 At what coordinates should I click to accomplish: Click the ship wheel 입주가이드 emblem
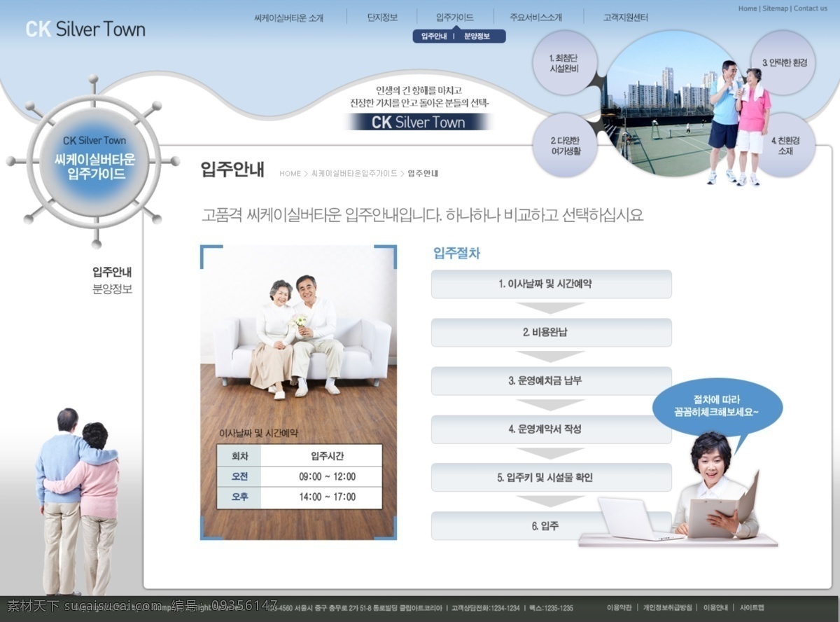tap(95, 161)
